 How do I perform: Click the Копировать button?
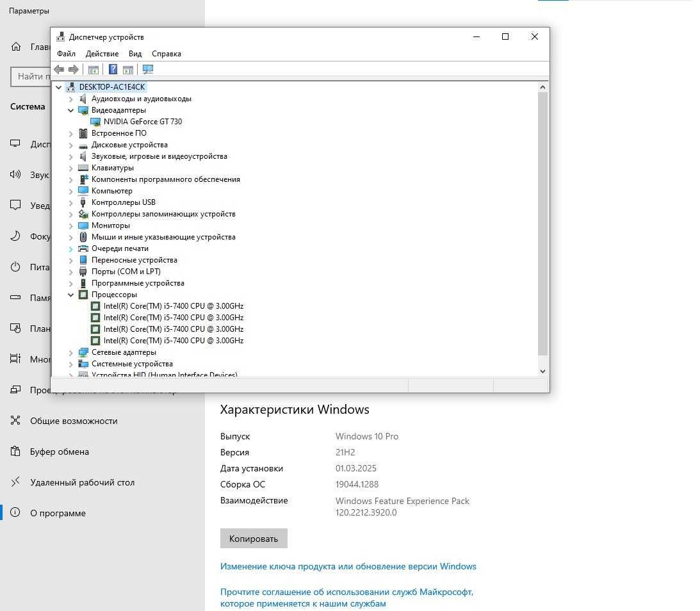(x=254, y=538)
